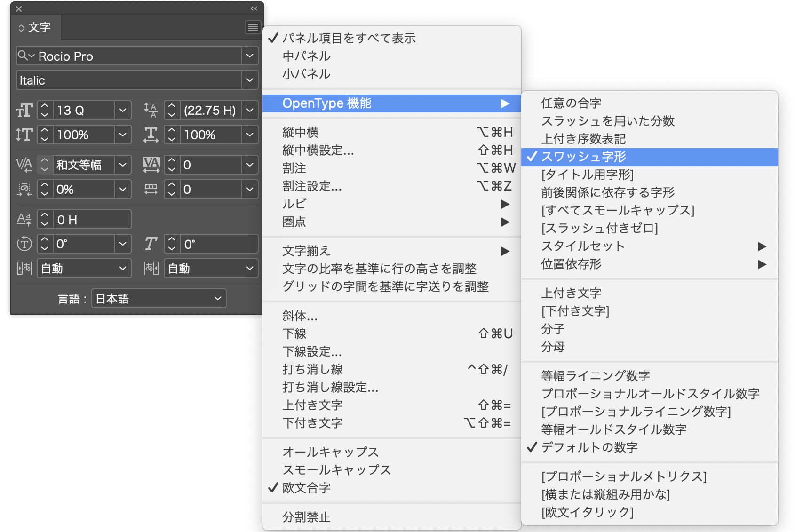Click the vertical scale icon
The height and width of the screenshot is (532, 795).
coord(24,135)
